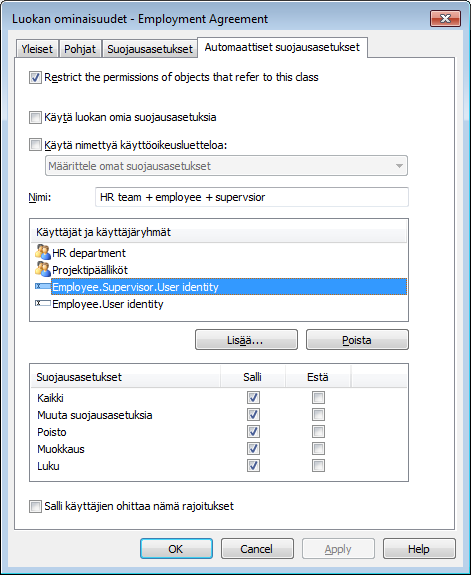Tick Estä checkbox for Luku permission
471x575 pixels.
tap(318, 466)
